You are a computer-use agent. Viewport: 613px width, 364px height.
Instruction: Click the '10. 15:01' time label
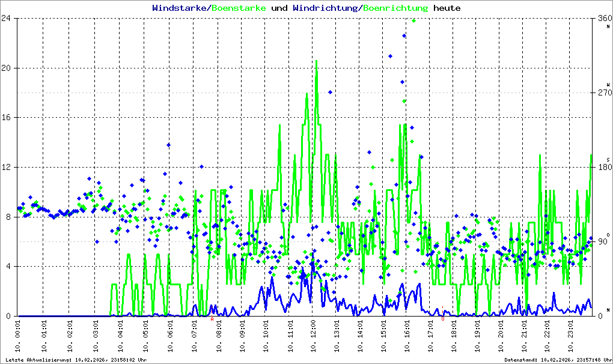coord(383,336)
